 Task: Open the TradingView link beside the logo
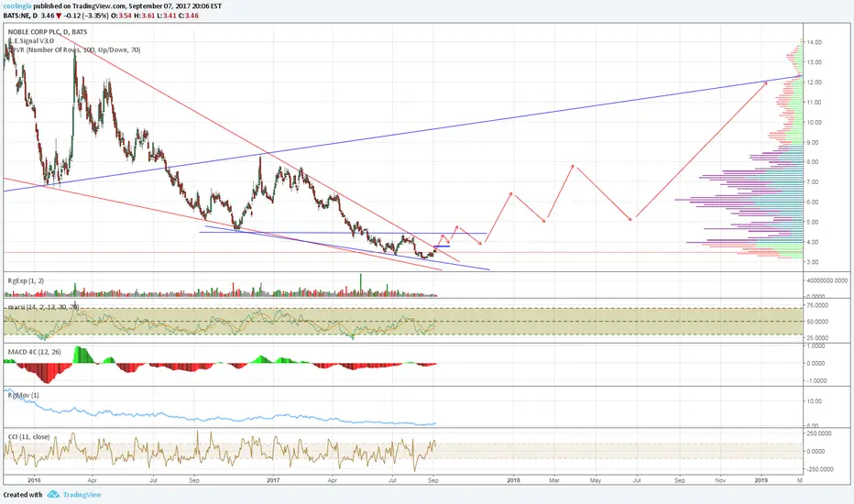tap(82, 495)
